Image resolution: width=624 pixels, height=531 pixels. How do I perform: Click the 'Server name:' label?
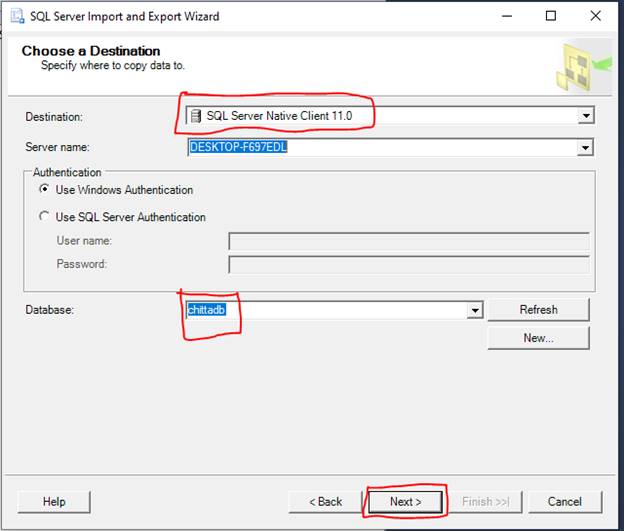(x=57, y=147)
